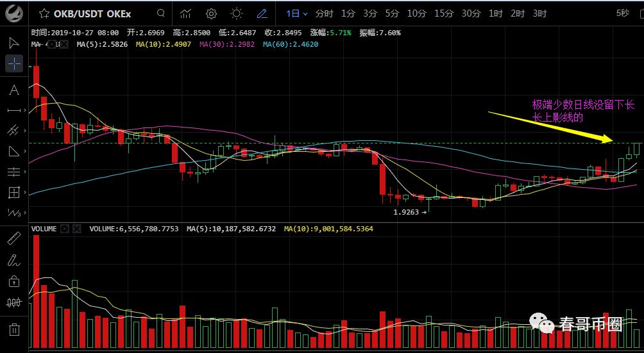Click the 1.9263 low price marker

[x=410, y=212]
